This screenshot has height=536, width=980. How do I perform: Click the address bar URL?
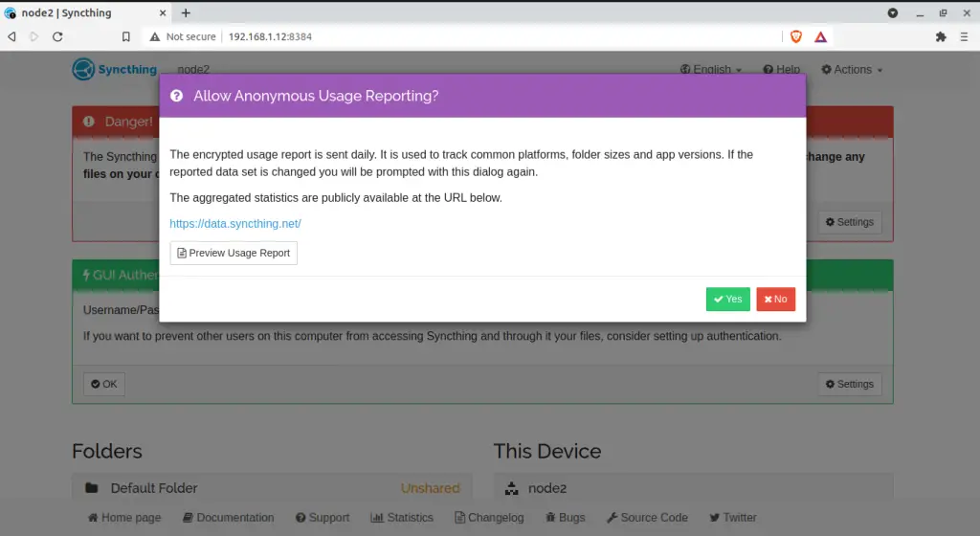click(x=270, y=37)
